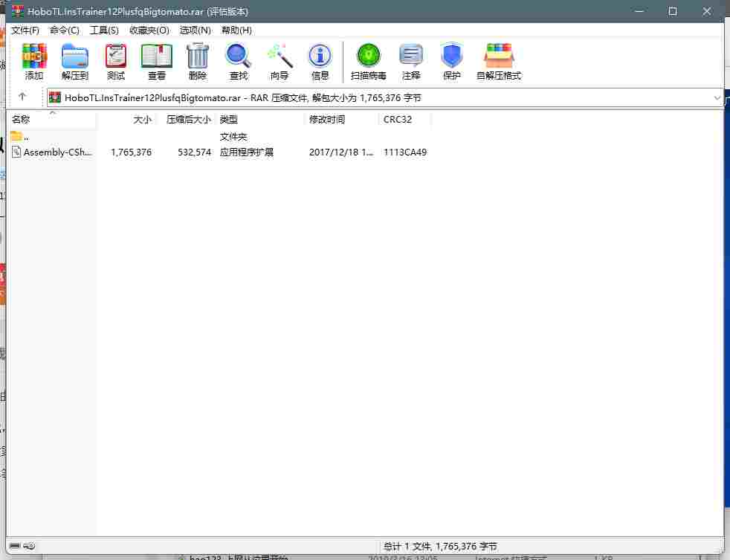The image size is (730, 560).
Task: Click the 1113CA49 CRC32 value
Action: click(405, 152)
